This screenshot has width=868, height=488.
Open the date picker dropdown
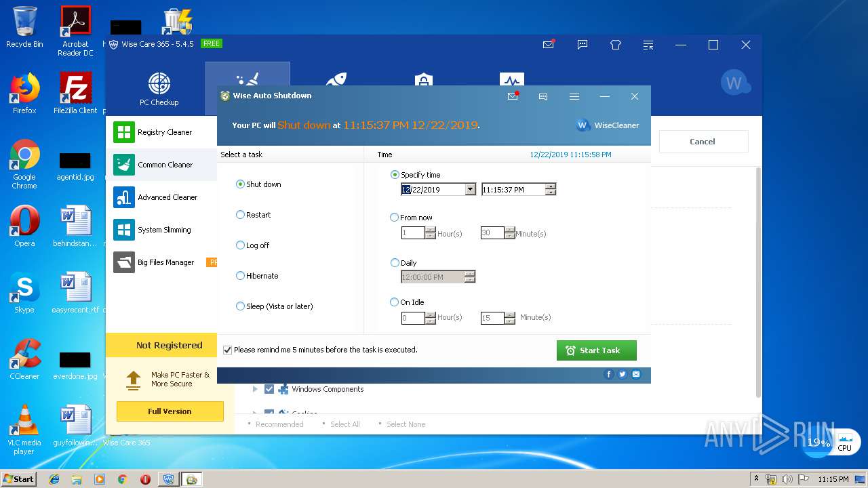[471, 190]
